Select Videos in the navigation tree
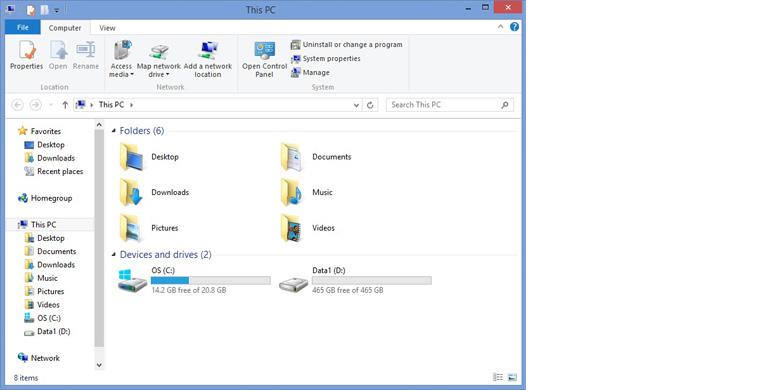 tap(42, 305)
